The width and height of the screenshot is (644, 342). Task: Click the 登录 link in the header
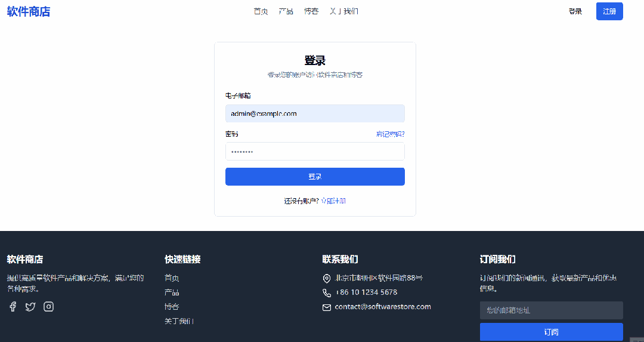click(x=575, y=11)
